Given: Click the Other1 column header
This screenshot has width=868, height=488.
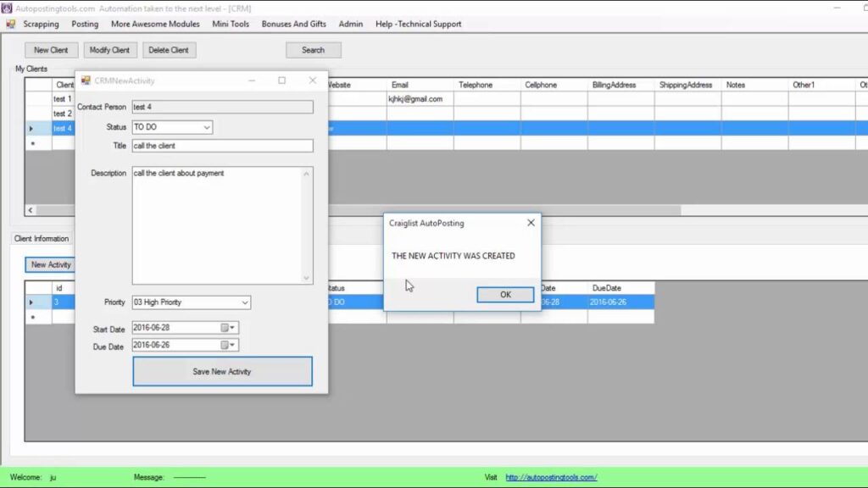Looking at the screenshot, I should click(x=821, y=85).
